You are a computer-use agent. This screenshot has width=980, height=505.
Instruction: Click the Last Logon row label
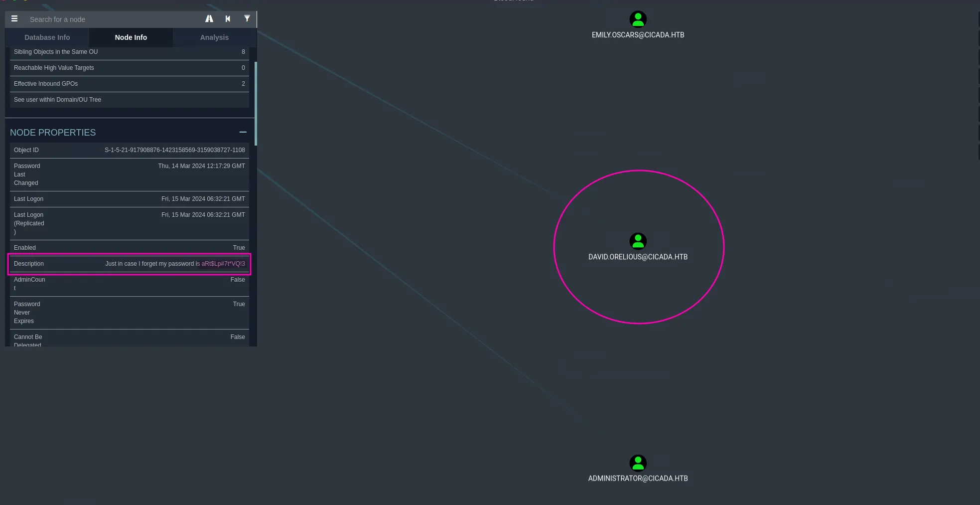pos(28,199)
